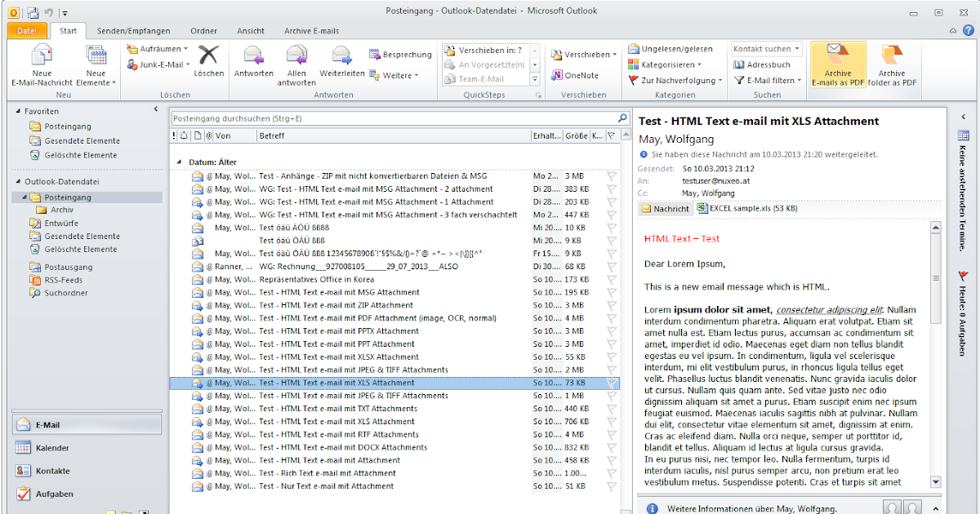The height and width of the screenshot is (514, 980).
Task: Toggle Ungelesen/gelesen status
Action: tap(670, 49)
